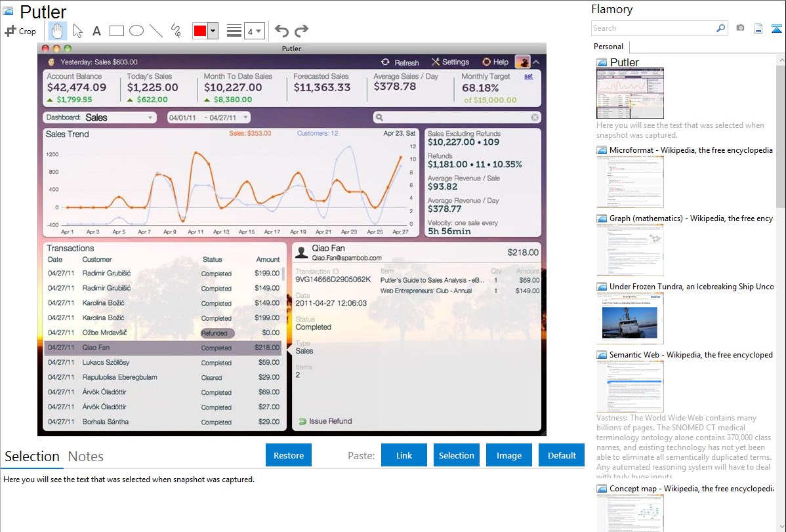Switch to the Notes tab
The width and height of the screenshot is (786, 532).
(x=86, y=457)
